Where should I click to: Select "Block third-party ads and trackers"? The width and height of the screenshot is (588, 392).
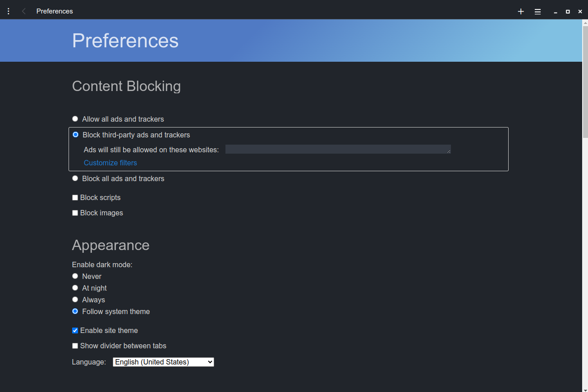pos(75,134)
